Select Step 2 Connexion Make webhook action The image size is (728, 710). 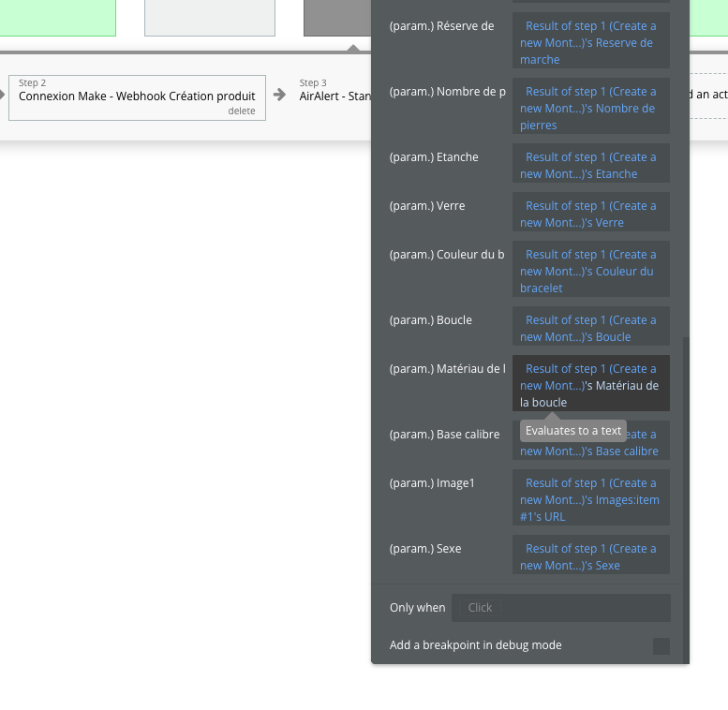tap(137, 98)
